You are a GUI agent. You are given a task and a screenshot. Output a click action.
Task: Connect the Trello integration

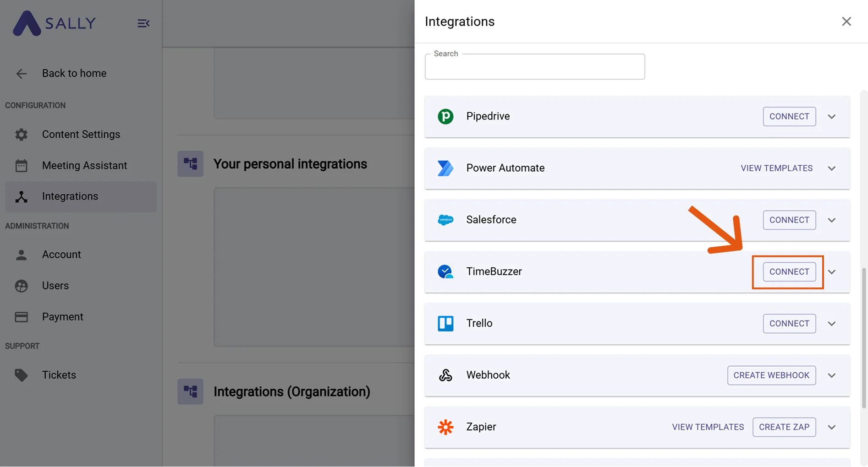coord(789,323)
